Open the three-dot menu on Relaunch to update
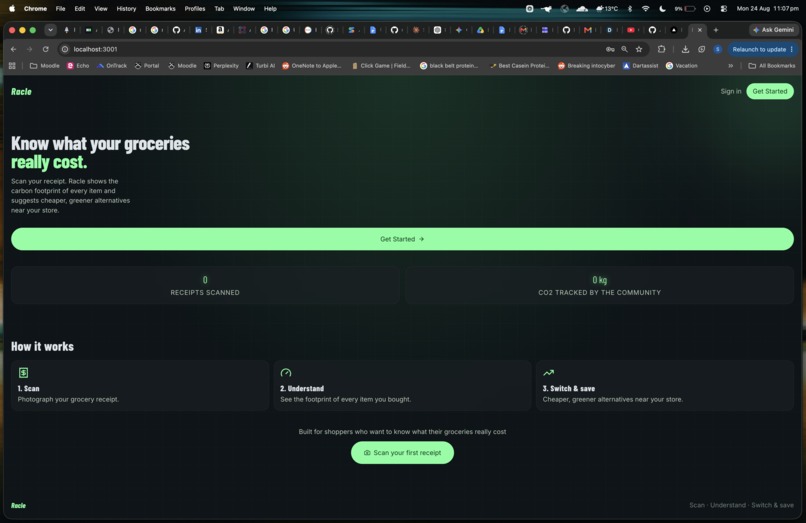 tap(792, 49)
